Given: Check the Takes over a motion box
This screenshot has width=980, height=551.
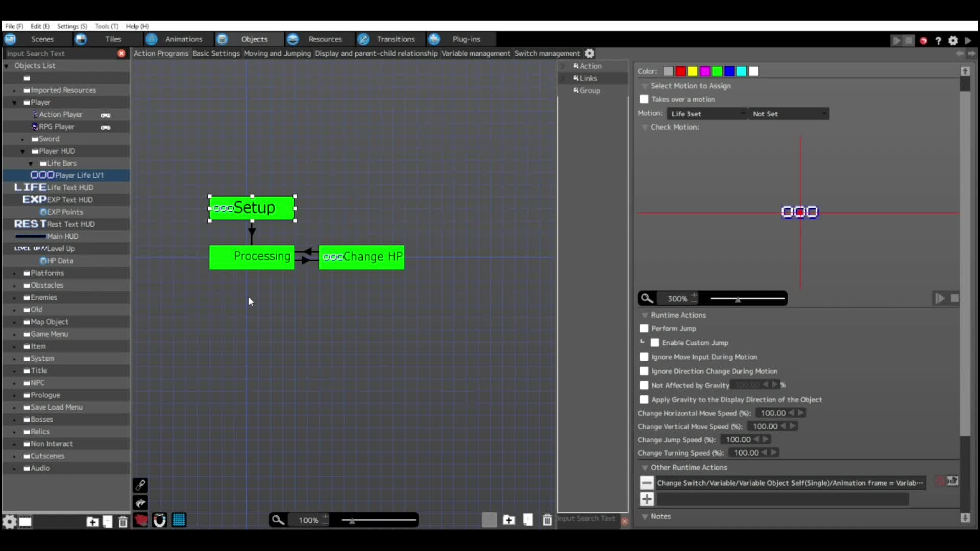Looking at the screenshot, I should (x=644, y=99).
